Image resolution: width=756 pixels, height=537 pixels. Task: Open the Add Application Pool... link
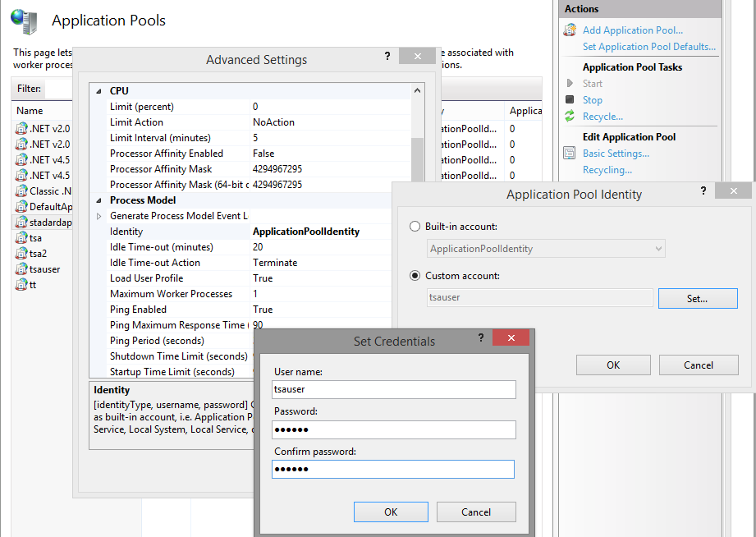(633, 30)
